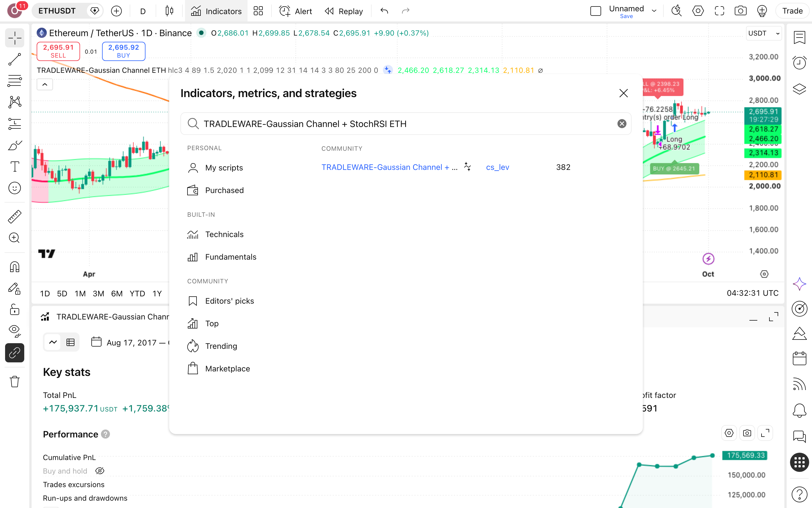Image resolution: width=812 pixels, height=508 pixels.
Task: Open the calendar panel in right sidebar
Action: (x=800, y=358)
